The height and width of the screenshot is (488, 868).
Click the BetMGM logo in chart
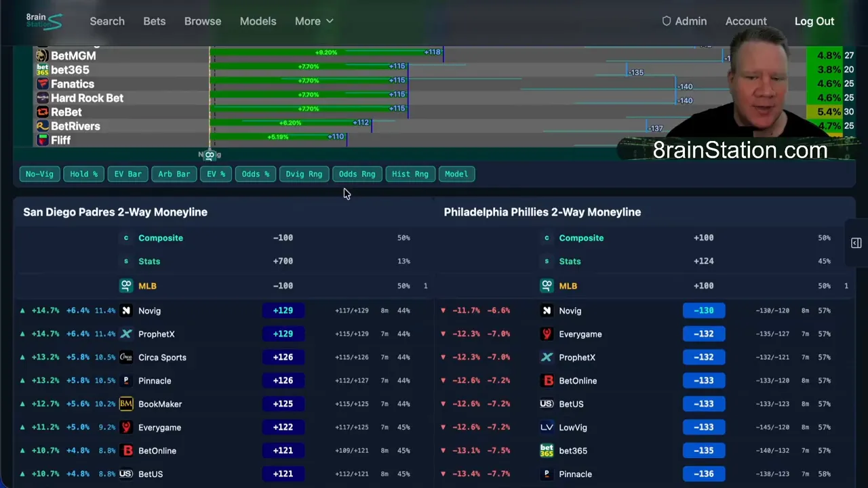42,56
